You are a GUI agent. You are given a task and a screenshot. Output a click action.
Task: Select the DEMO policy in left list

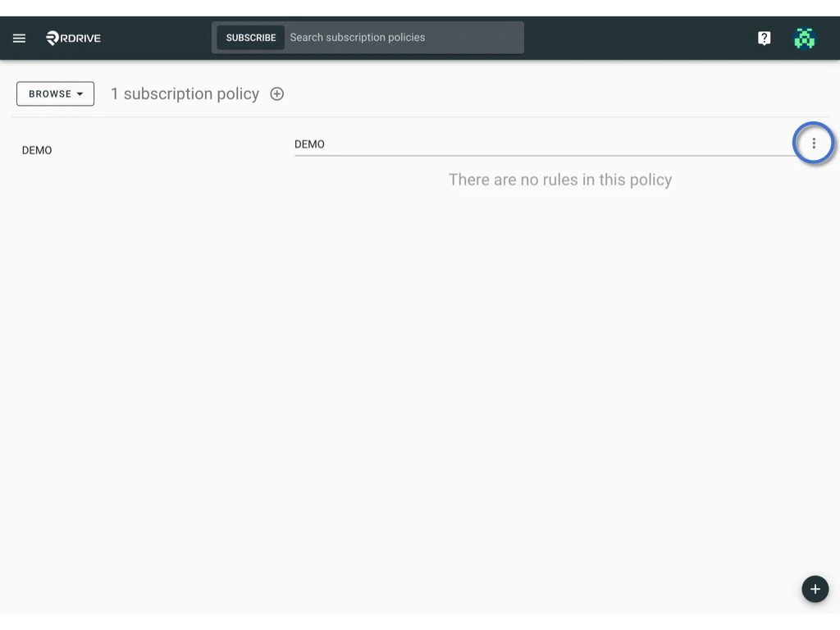[37, 150]
